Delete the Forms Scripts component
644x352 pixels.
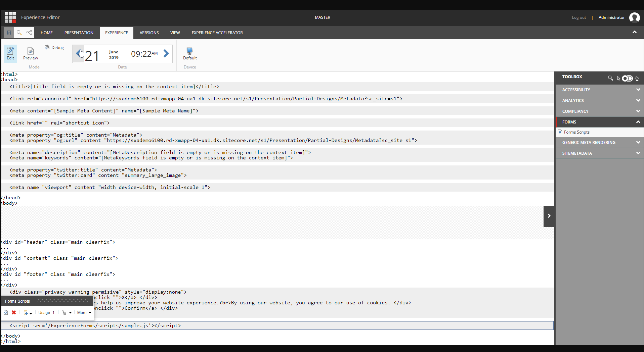coord(14,313)
